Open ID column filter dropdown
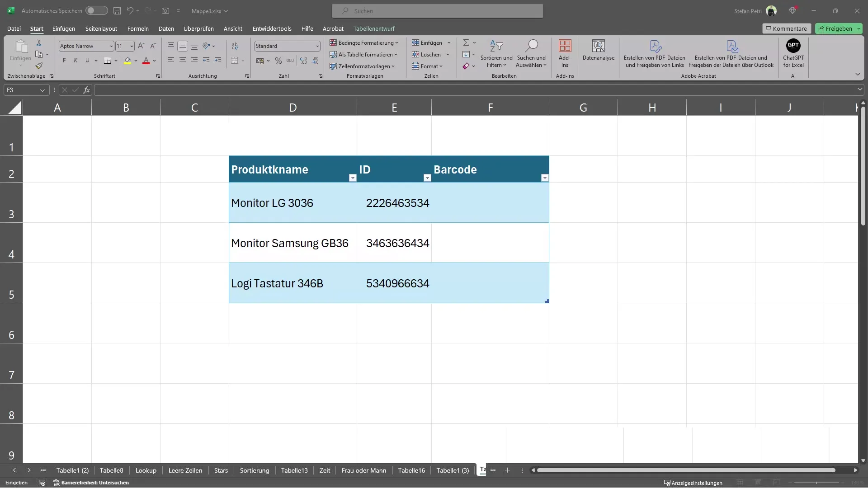868x488 pixels. (427, 178)
